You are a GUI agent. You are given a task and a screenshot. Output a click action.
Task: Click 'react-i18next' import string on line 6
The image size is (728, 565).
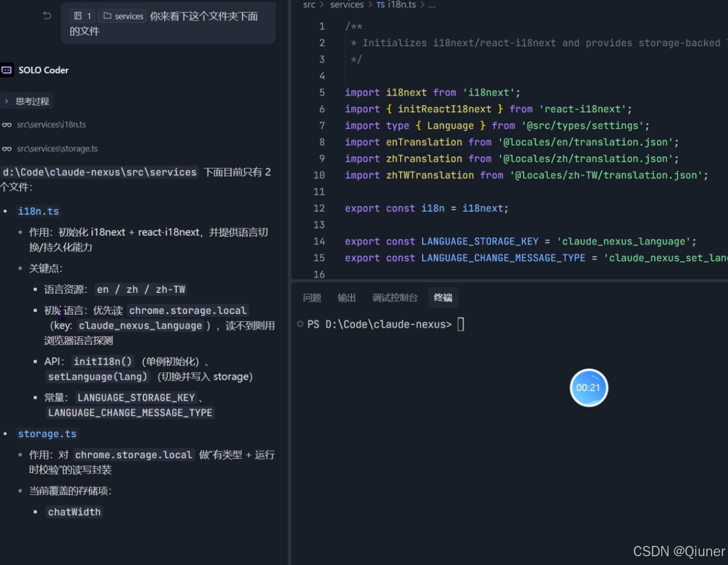click(x=582, y=109)
